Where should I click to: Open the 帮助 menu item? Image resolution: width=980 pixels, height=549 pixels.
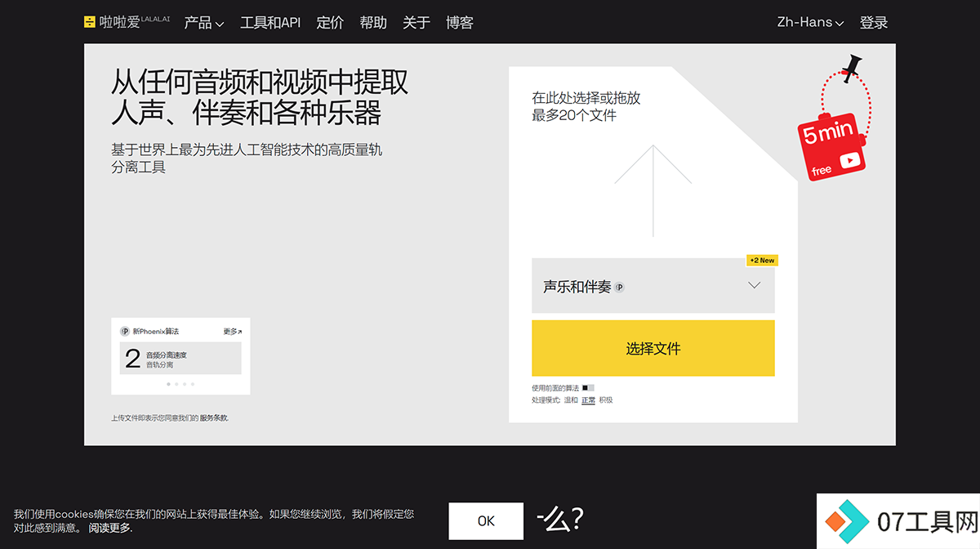[373, 23]
